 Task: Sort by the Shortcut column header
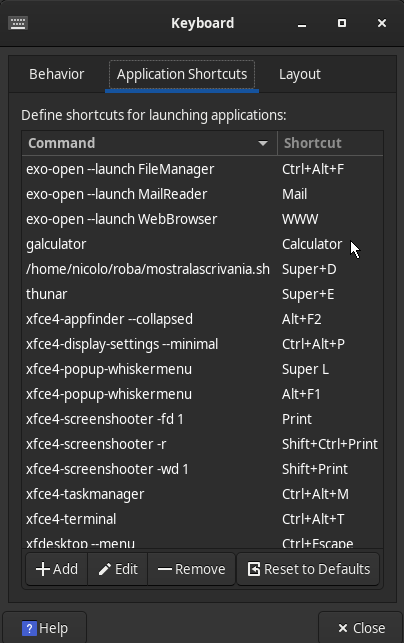click(330, 143)
